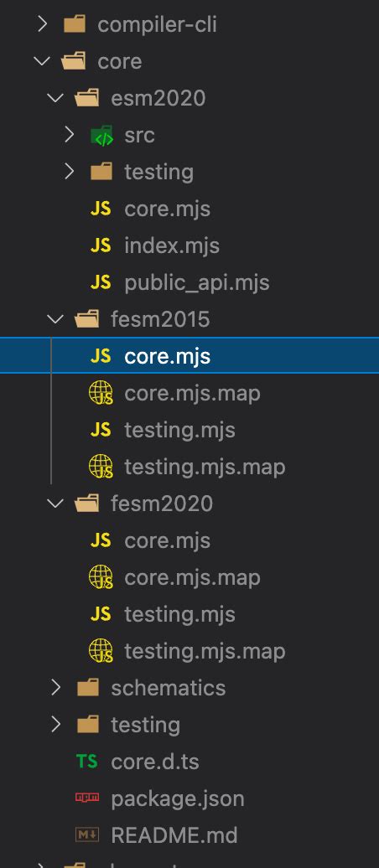Click the green src folder icon
379x868 pixels.
pos(101,135)
